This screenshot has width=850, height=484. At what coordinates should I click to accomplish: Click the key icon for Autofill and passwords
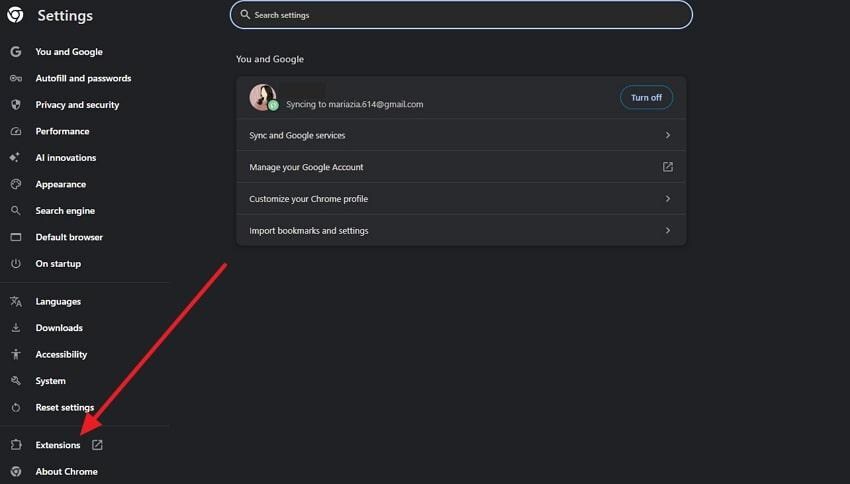(16, 78)
